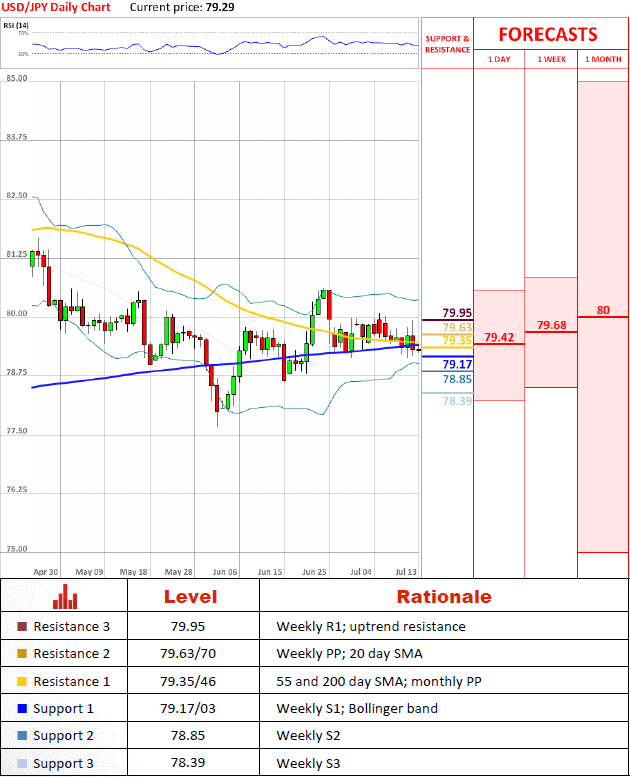Viewport: 630px width, 777px height.
Task: Click the Apr 30 date axis label
Action: [46, 572]
